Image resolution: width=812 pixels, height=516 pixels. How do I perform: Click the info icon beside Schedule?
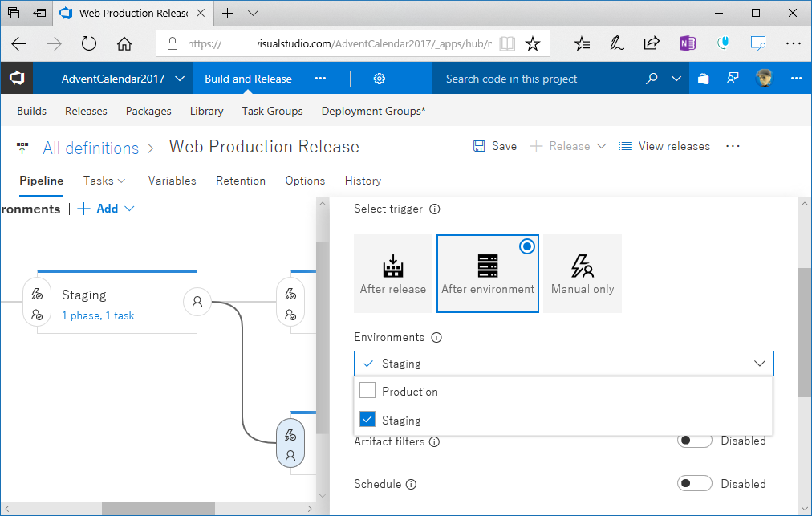[411, 485]
